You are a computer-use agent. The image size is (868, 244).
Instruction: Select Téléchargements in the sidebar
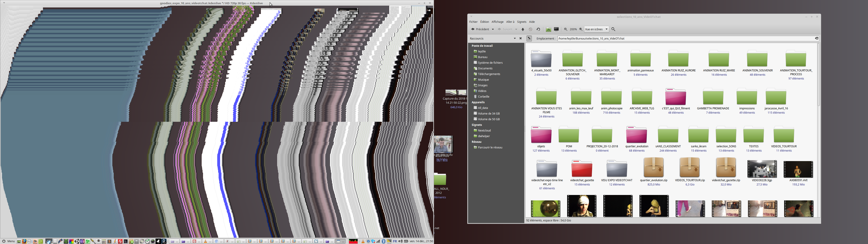[488, 74]
